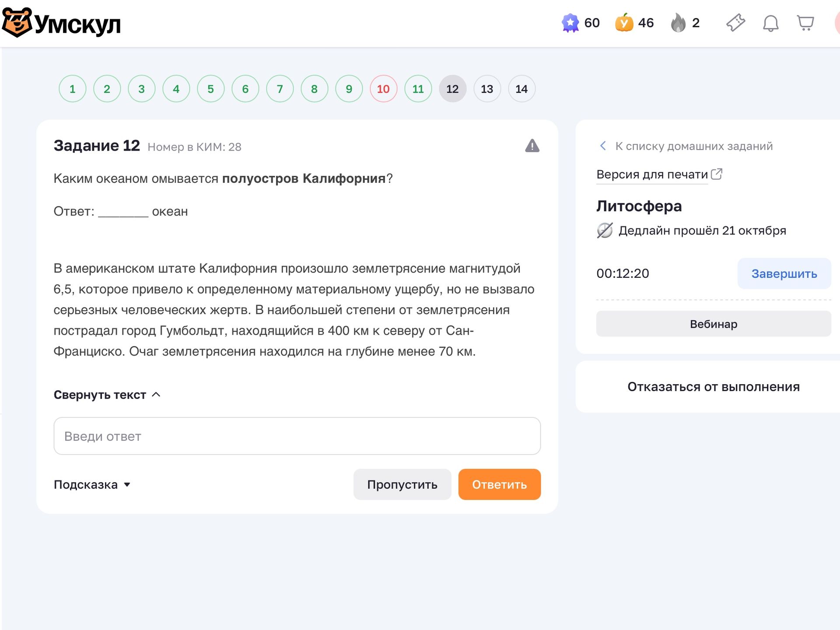This screenshot has width=840, height=630.
Task: Go to task 7
Action: click(280, 89)
